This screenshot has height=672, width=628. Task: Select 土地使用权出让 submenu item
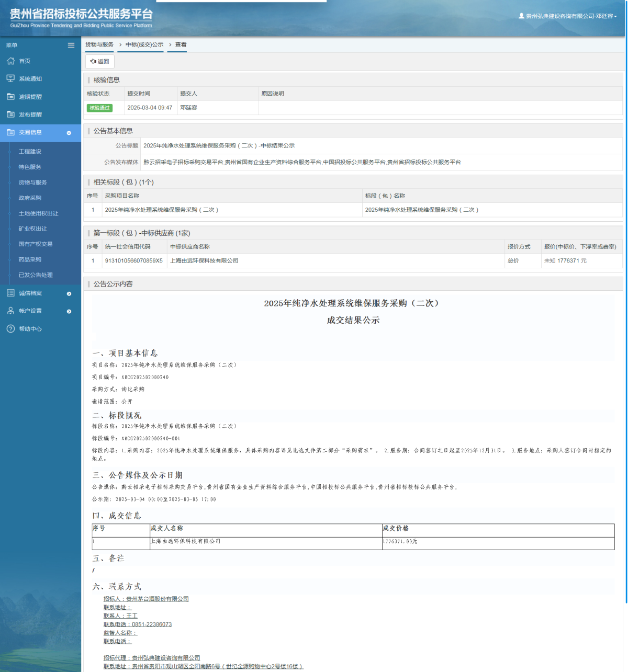(x=39, y=213)
